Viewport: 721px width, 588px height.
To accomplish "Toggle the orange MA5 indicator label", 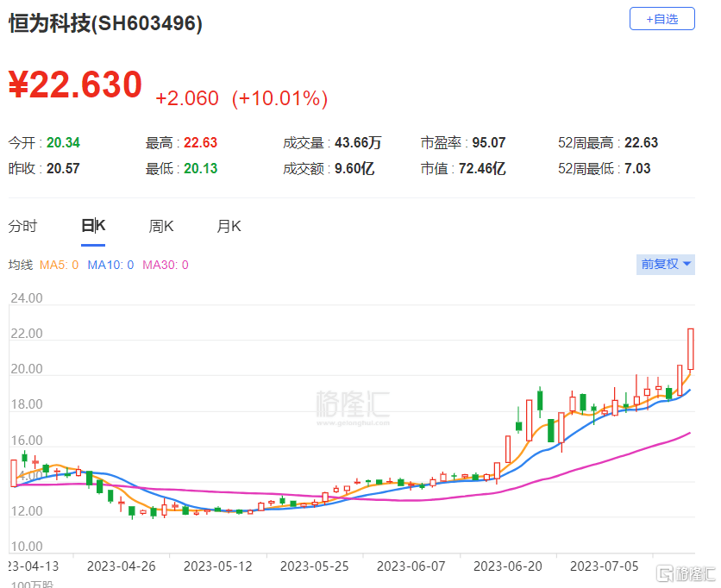I will pyautogui.click(x=60, y=265).
